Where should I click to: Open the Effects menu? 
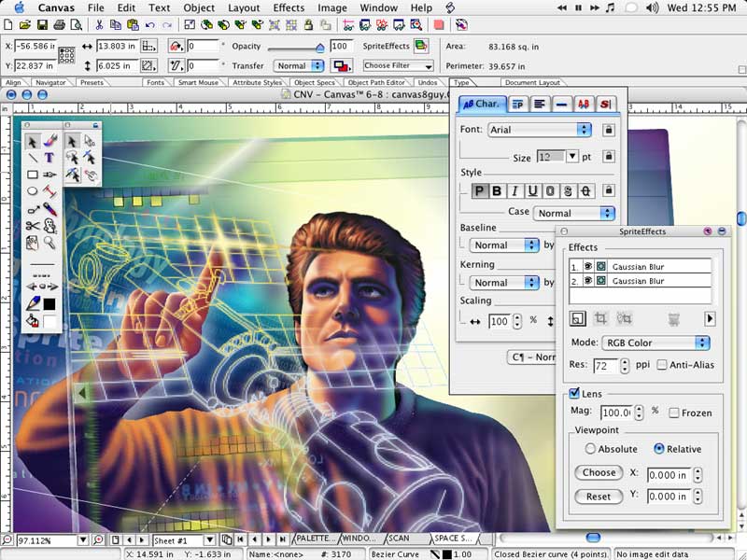289,7
